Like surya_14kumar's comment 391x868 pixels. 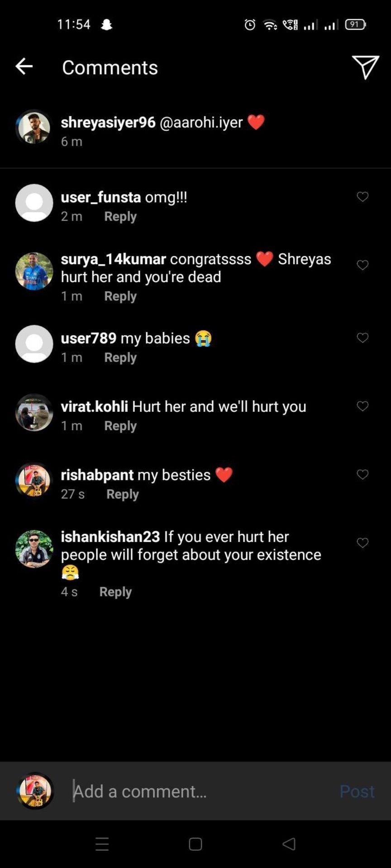coord(362,265)
